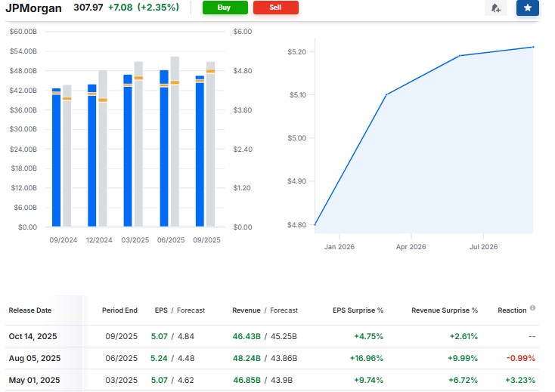Select the 09/2024 blue revenue bar

point(56,157)
